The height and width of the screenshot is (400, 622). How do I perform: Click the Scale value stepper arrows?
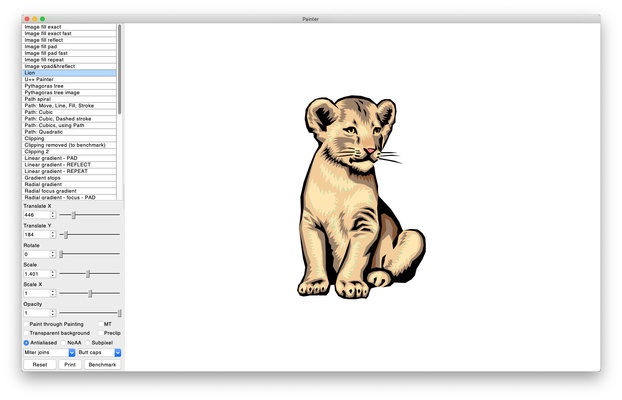[53, 274]
